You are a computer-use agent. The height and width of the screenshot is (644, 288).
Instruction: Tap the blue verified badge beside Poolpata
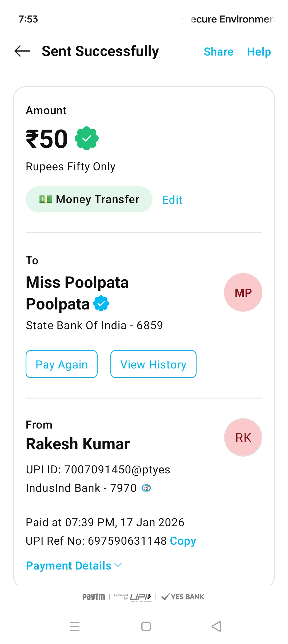pyautogui.click(x=101, y=304)
